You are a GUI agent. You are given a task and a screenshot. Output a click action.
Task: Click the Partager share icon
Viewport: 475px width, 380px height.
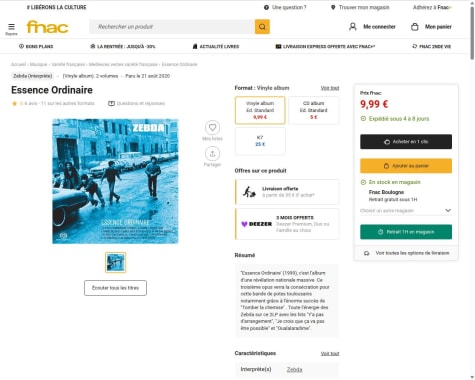coord(212,154)
